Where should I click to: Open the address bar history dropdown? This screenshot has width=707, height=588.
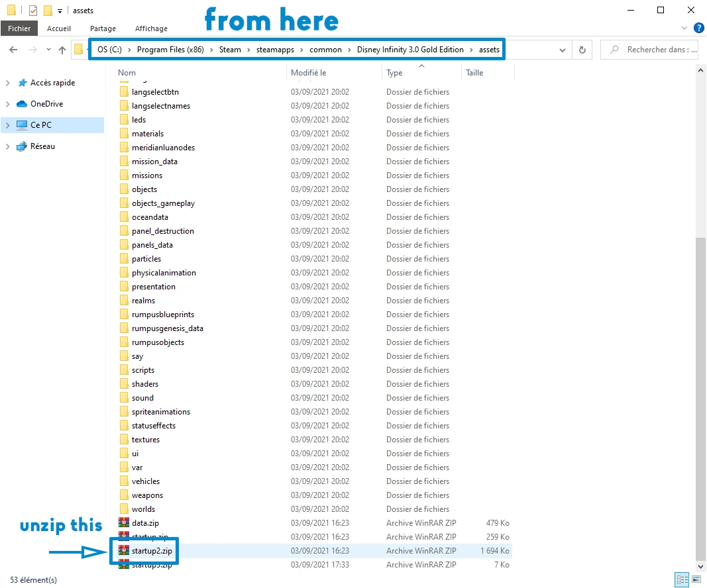[x=563, y=50]
